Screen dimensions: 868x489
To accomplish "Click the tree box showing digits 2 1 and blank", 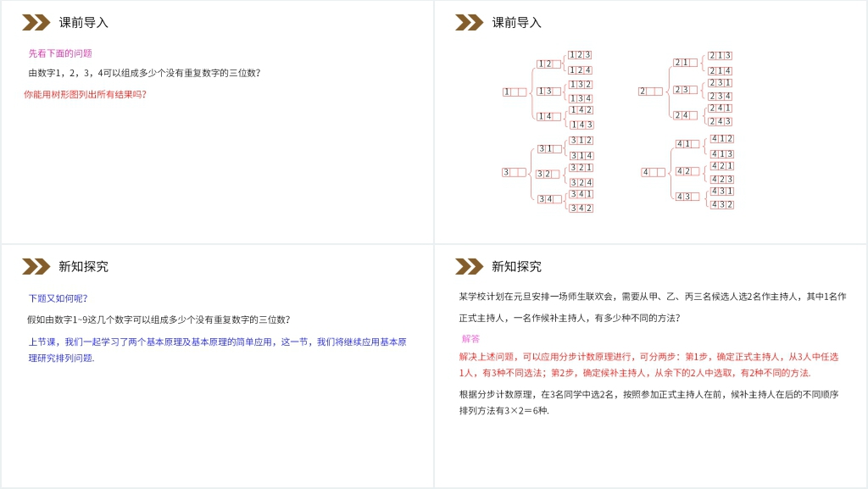I will pyautogui.click(x=685, y=63).
